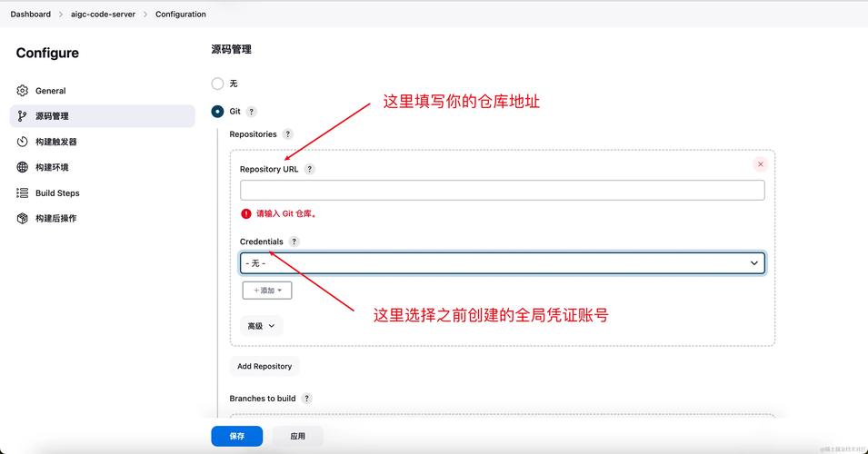Expand the 高级 advanced section
Screen dimensions: 868x454
(261, 326)
